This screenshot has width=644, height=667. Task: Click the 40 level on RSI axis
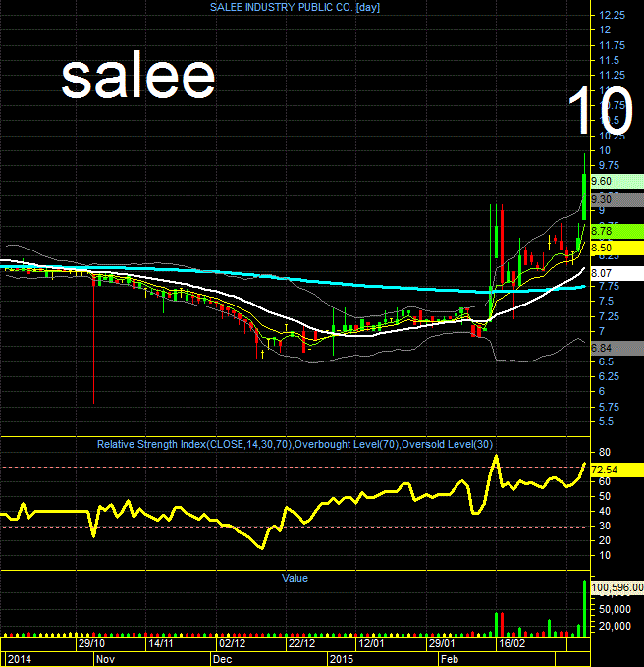coord(605,512)
